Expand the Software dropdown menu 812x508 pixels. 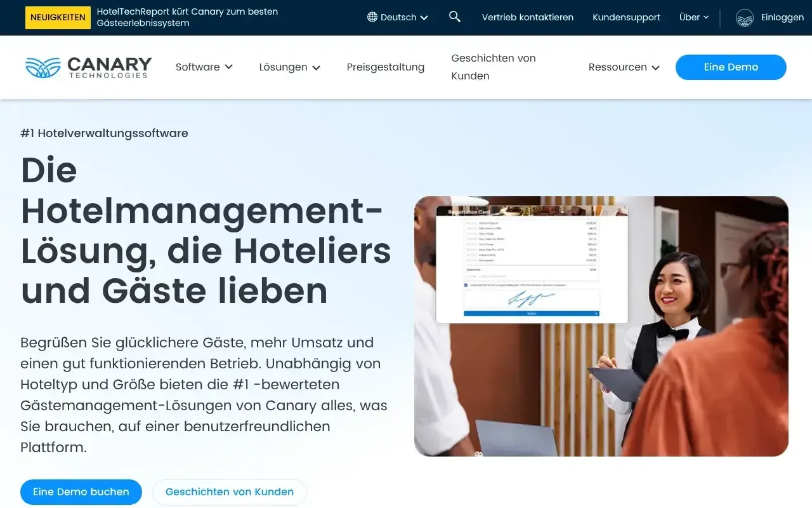tap(204, 67)
